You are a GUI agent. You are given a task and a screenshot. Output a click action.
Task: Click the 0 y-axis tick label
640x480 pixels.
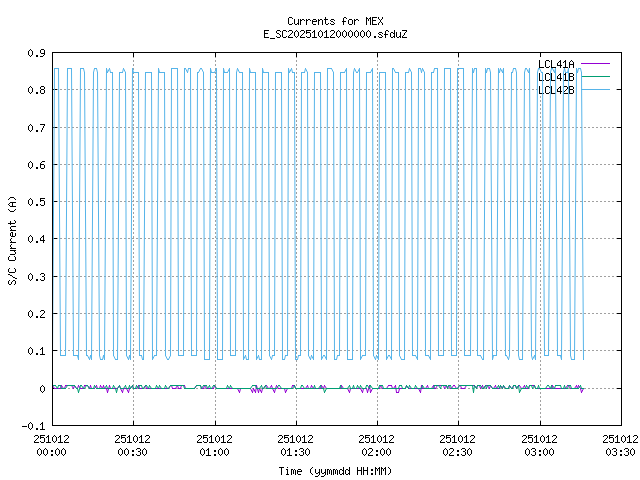(x=41, y=389)
